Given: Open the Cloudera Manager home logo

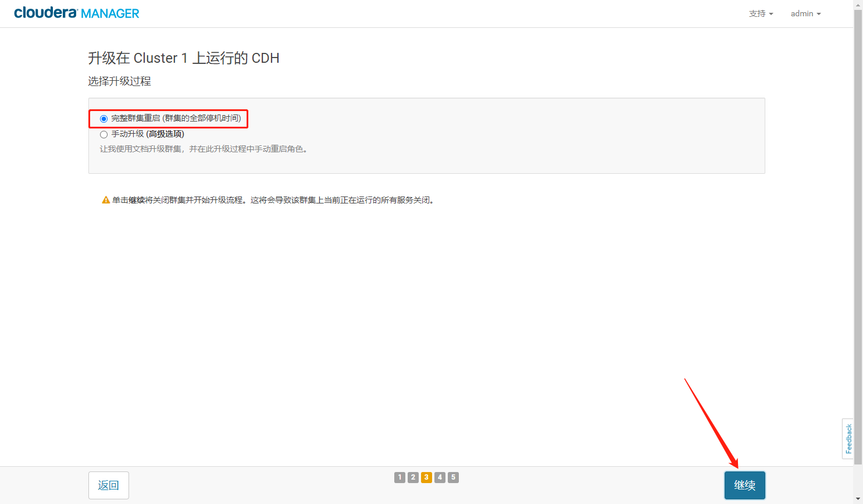Looking at the screenshot, I should click(x=77, y=13).
